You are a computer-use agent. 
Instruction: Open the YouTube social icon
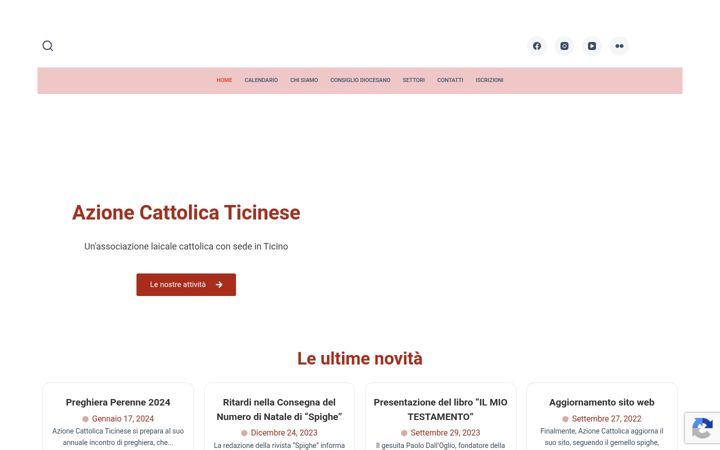[x=592, y=46]
